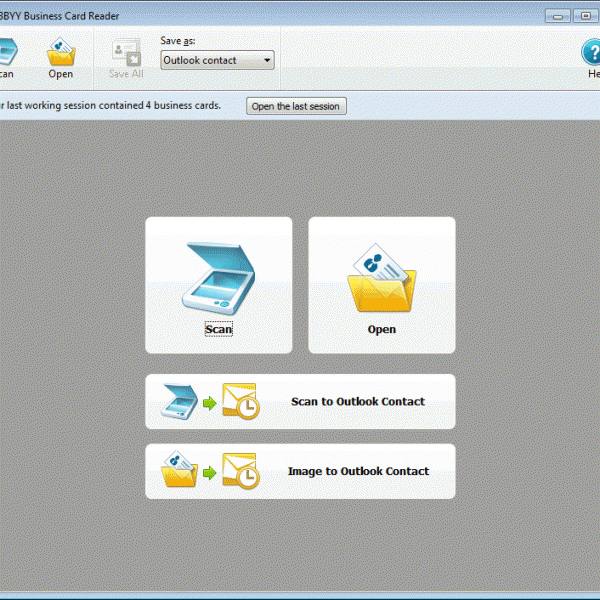The height and width of the screenshot is (600, 600).
Task: Click the Open folder toolbar icon
Action: coord(61,51)
